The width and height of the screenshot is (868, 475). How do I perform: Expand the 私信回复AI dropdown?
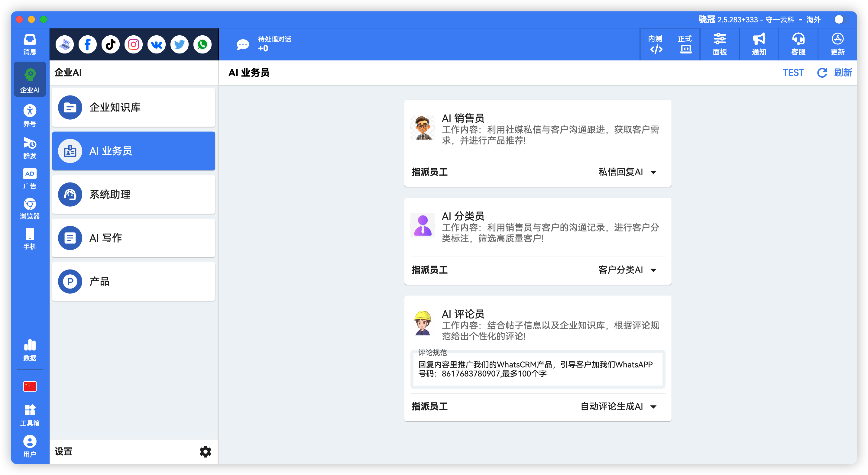[x=627, y=172]
